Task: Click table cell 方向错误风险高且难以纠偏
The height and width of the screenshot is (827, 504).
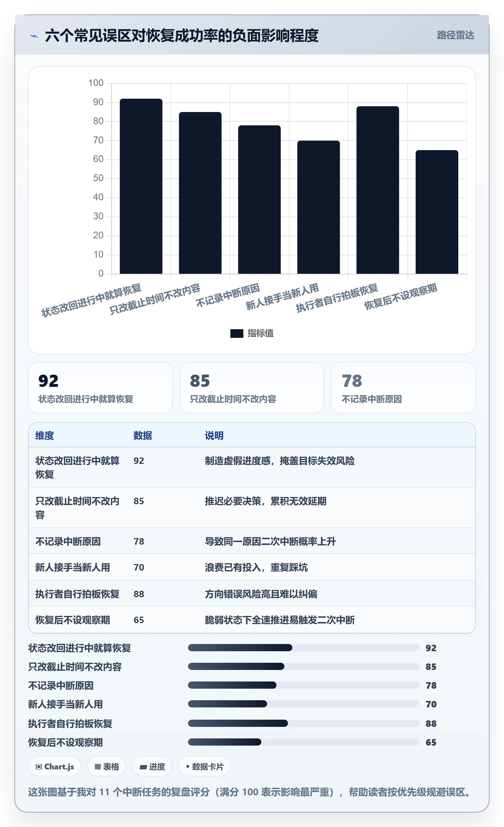Action: coord(261,594)
